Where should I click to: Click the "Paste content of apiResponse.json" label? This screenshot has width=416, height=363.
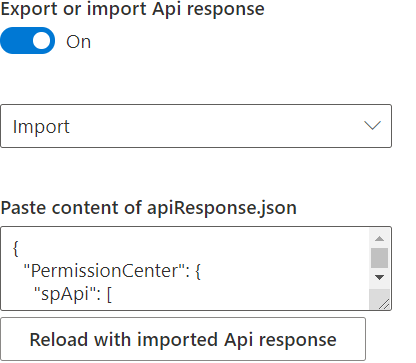149,208
